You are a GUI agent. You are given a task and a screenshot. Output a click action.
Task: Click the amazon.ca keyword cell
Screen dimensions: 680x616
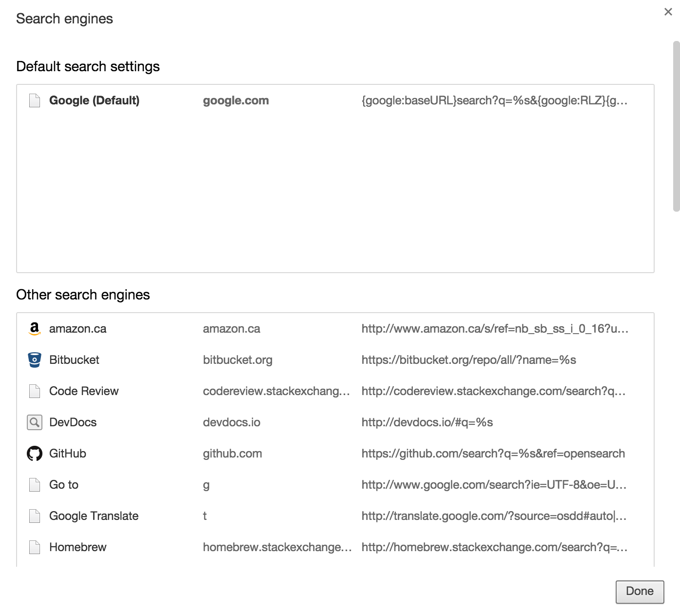[x=232, y=329]
